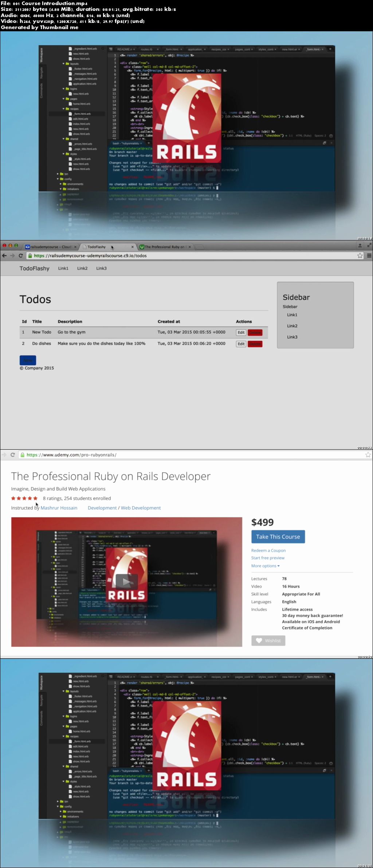Click the Company 2015 footer text
The image size is (373, 868).
pyautogui.click(x=37, y=368)
